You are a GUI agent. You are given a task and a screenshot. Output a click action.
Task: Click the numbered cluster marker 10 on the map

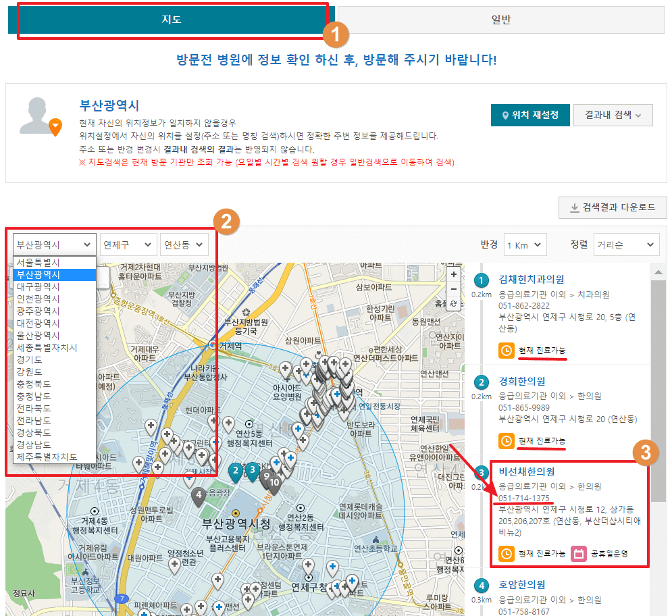point(275,481)
